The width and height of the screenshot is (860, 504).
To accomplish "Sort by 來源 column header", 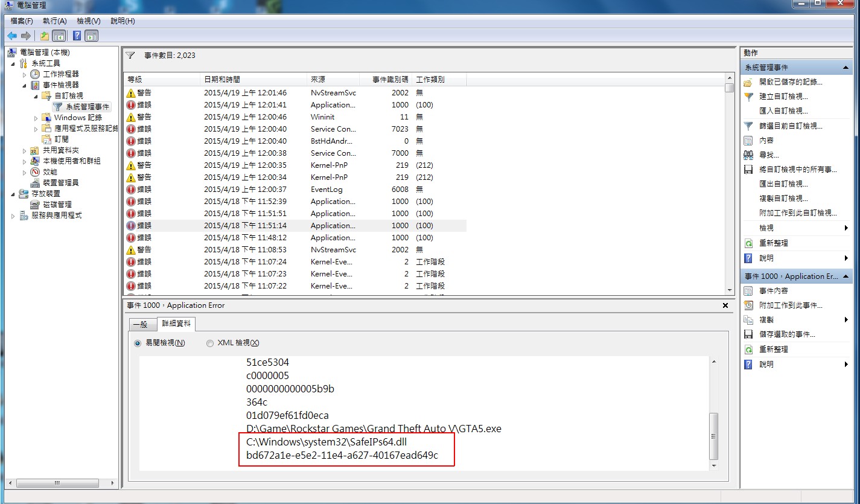I will point(333,80).
